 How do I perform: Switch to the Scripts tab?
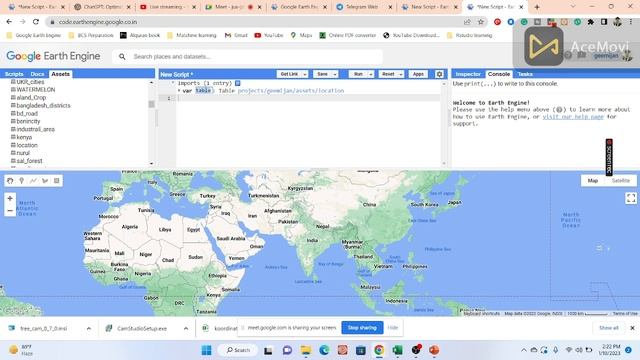tap(14, 74)
